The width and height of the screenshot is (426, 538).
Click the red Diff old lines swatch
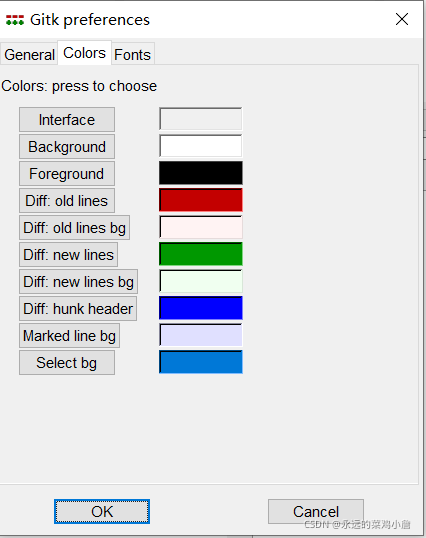pos(201,200)
